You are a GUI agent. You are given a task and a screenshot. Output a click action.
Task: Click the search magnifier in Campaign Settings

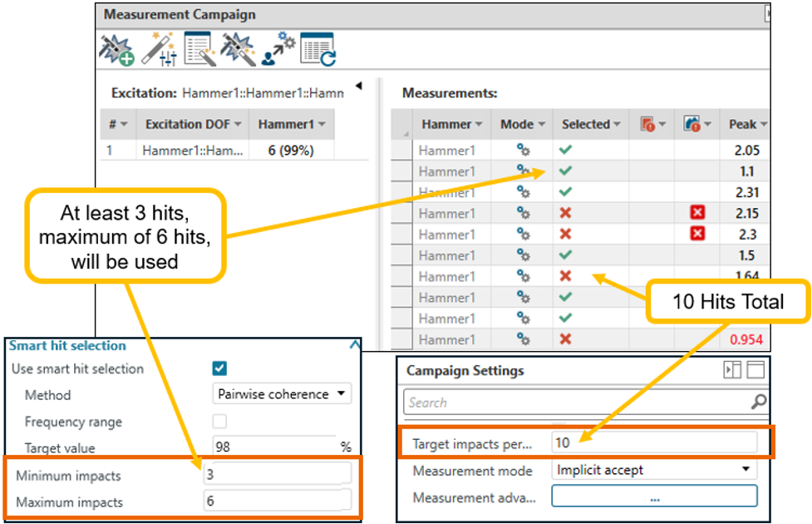click(x=757, y=403)
